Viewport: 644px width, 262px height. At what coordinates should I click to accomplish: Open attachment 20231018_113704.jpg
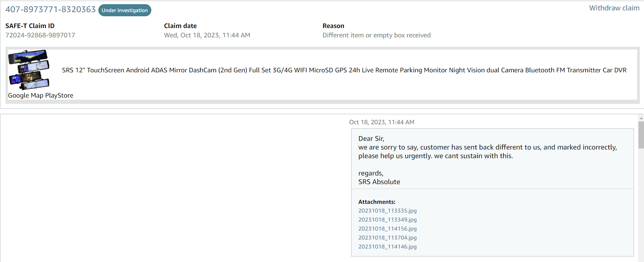[387, 238]
